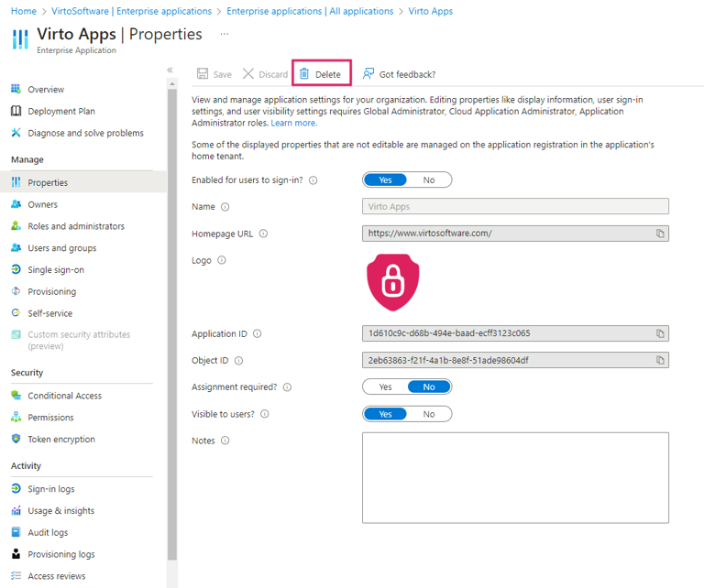Screen dimensions: 704x588
Task: Click info icon beside Application ID label
Action: point(258,333)
